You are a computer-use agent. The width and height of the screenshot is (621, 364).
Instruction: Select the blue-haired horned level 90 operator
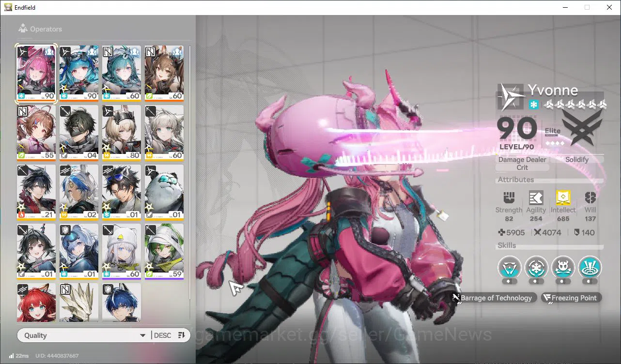click(79, 74)
